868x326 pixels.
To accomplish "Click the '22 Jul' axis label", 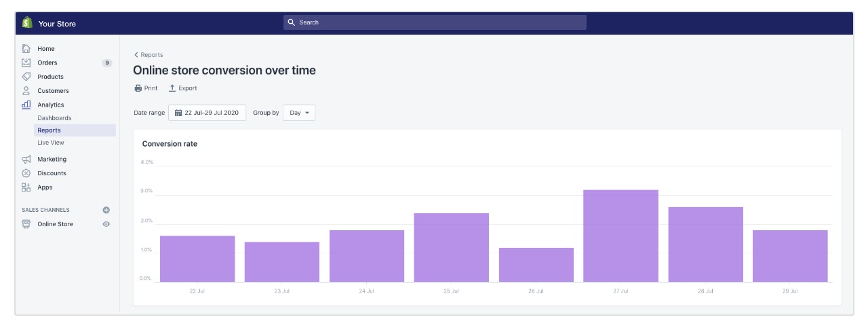I will tap(197, 291).
